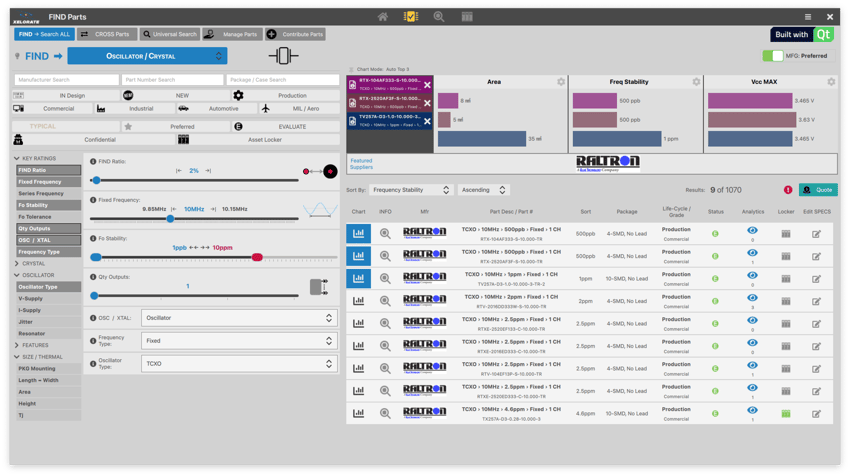This screenshot has height=476, width=850.
Task: Toggle the MFG: Preferred switch
Action: click(x=772, y=56)
